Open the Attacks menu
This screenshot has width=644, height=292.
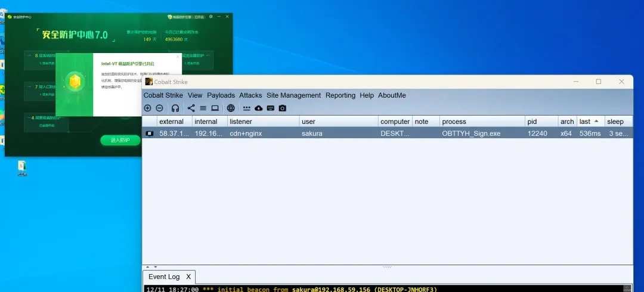pyautogui.click(x=250, y=95)
